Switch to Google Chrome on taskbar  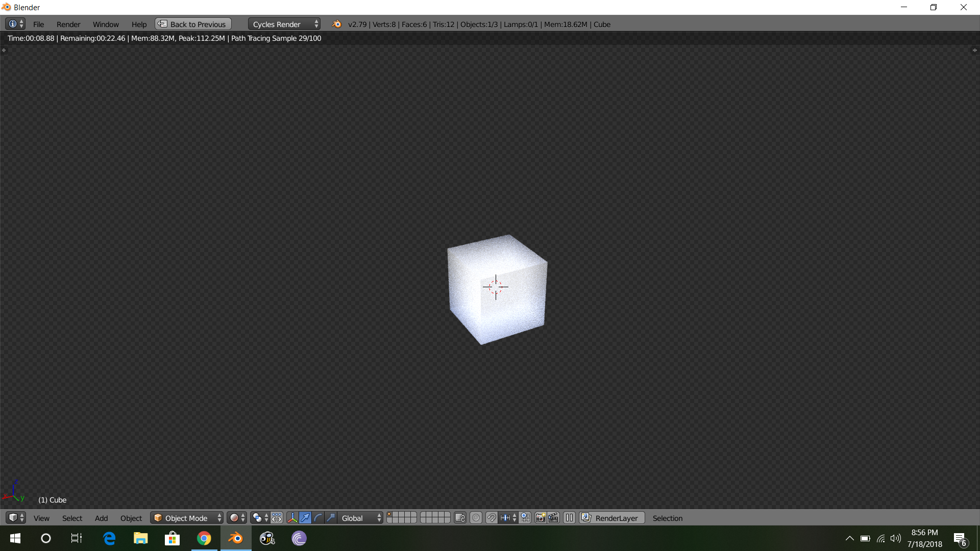204,538
